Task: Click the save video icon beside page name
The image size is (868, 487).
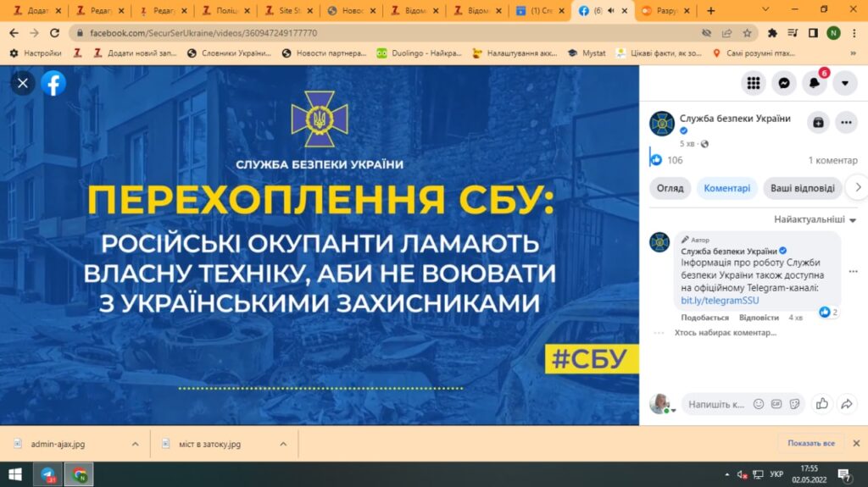Action: (x=817, y=122)
